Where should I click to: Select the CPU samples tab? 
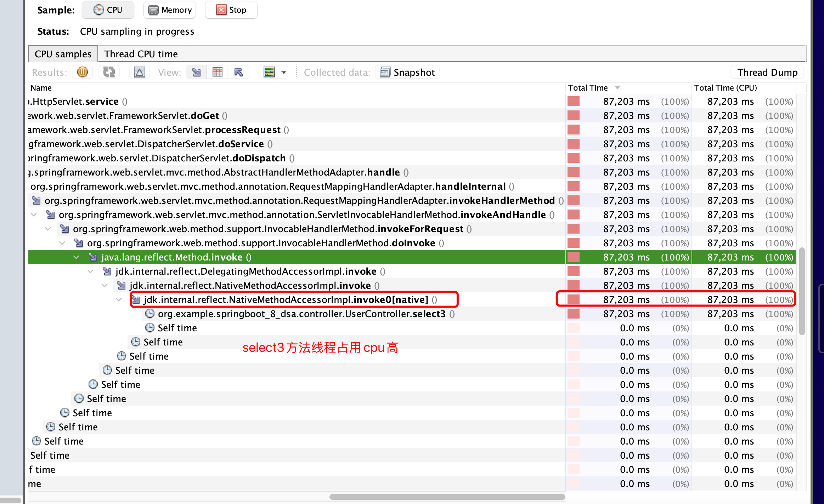63,54
